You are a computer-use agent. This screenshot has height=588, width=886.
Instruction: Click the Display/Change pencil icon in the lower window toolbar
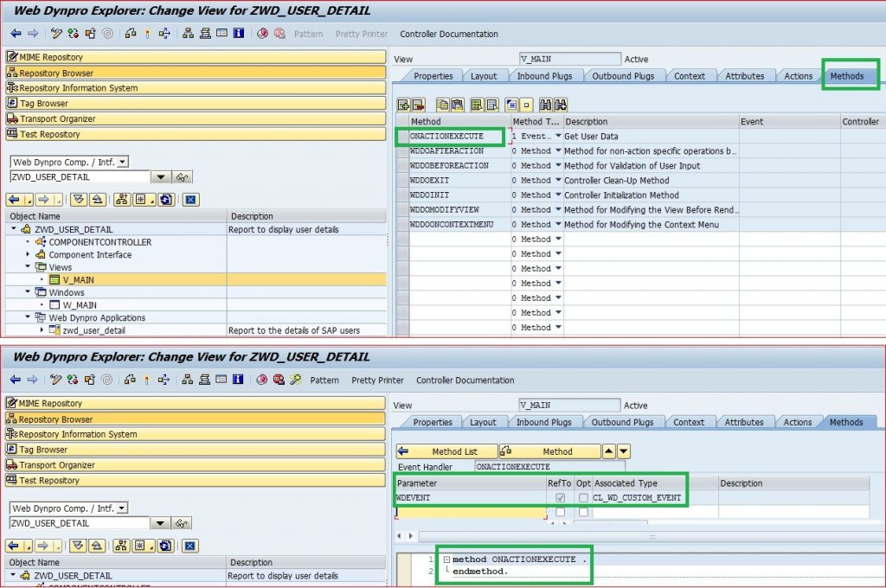pyautogui.click(x=55, y=380)
